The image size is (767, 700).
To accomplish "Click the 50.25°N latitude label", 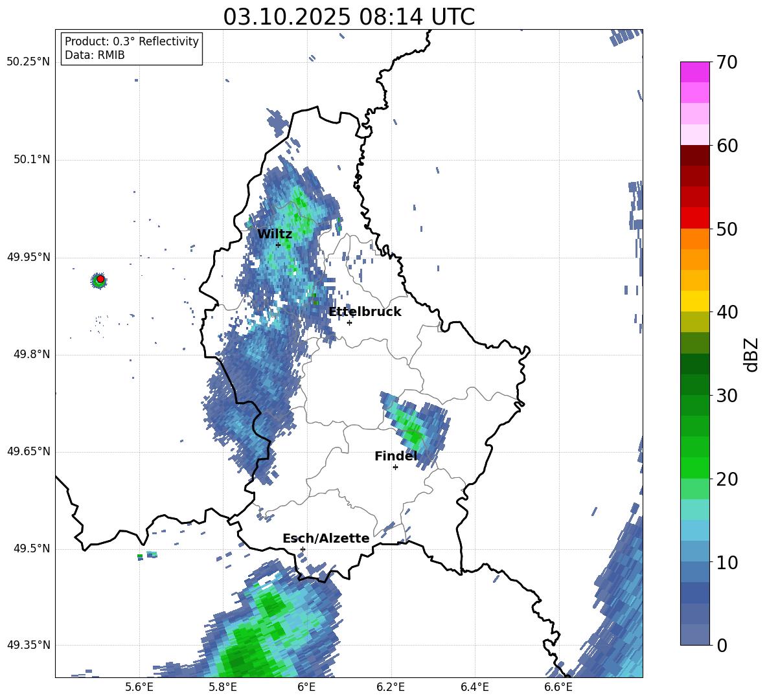I will [29, 62].
